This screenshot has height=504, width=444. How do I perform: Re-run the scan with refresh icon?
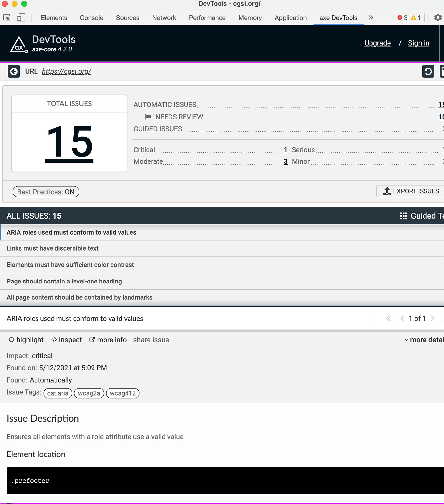click(428, 71)
